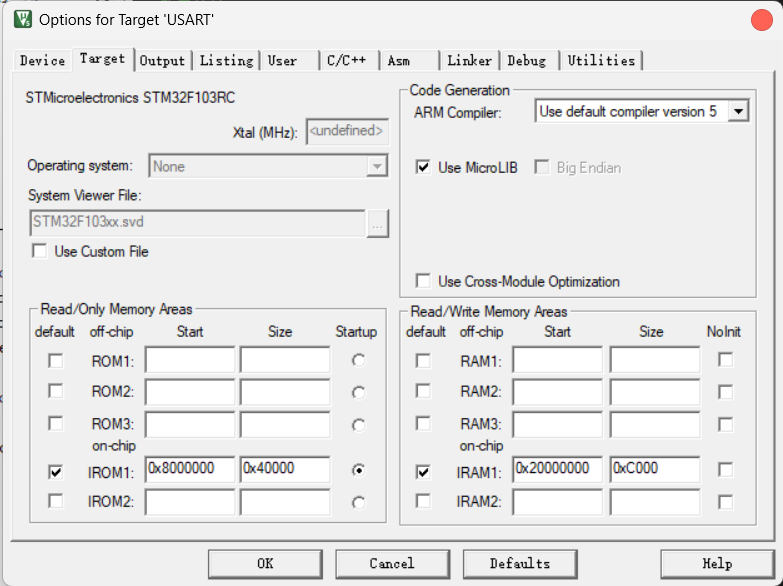
Task: Select IROM1 Startup radio button
Action: tap(358, 470)
